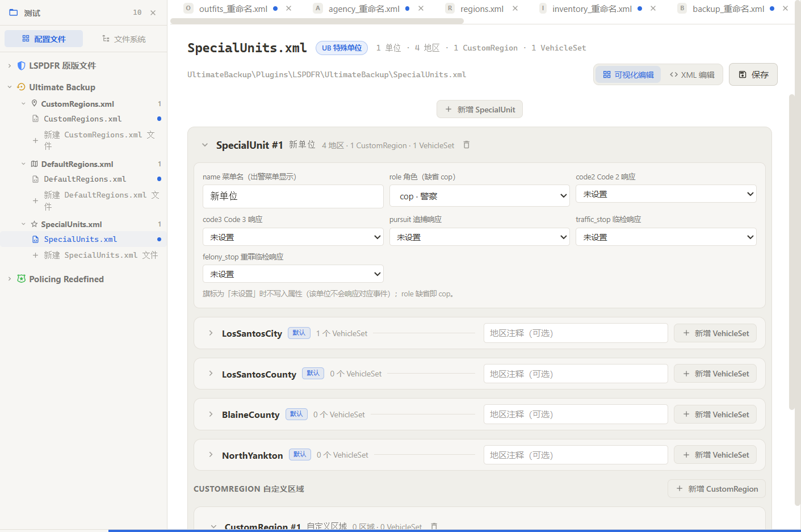Open the felony_stop 重罪临检响应 dropdown
The image size is (801, 532).
click(293, 274)
